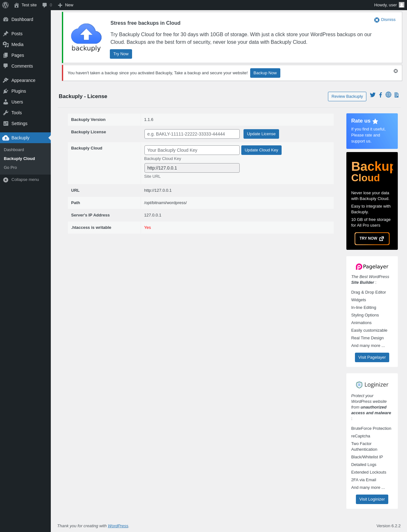Open Pages in the sidebar
The image size is (407, 532).
(25, 55)
